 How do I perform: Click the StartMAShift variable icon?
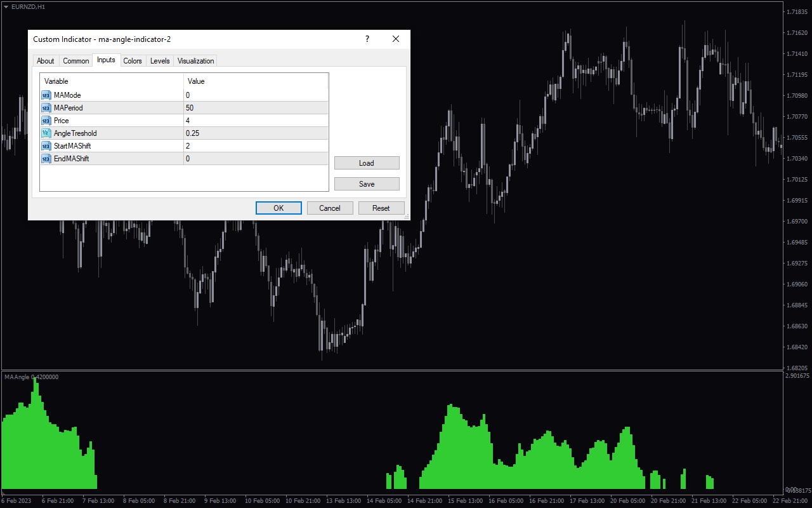pyautogui.click(x=46, y=146)
